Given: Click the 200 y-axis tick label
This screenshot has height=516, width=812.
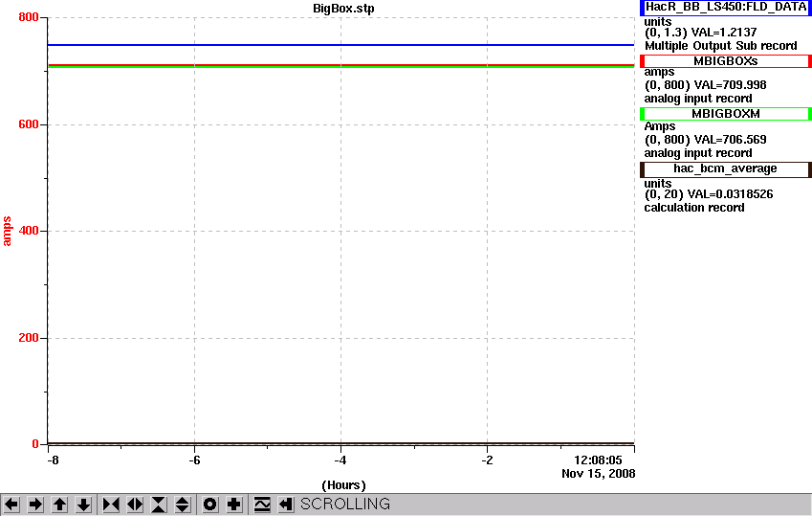Looking at the screenshot, I should pyautogui.click(x=29, y=338).
